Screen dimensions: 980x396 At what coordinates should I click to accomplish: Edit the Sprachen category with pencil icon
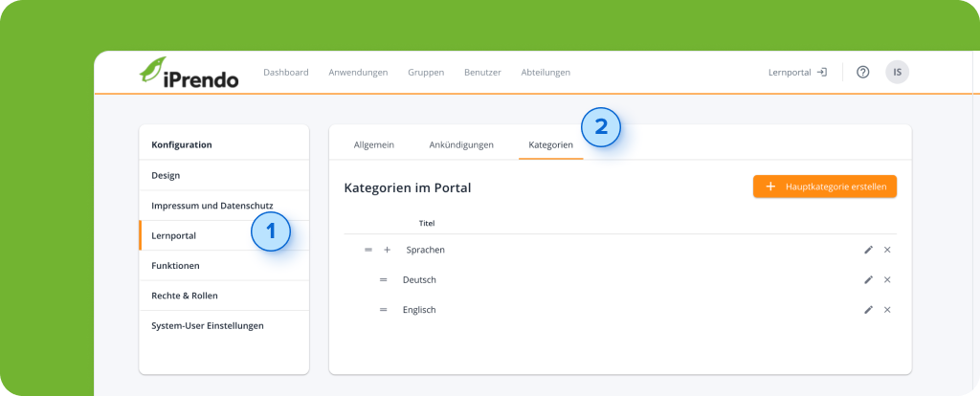868,250
